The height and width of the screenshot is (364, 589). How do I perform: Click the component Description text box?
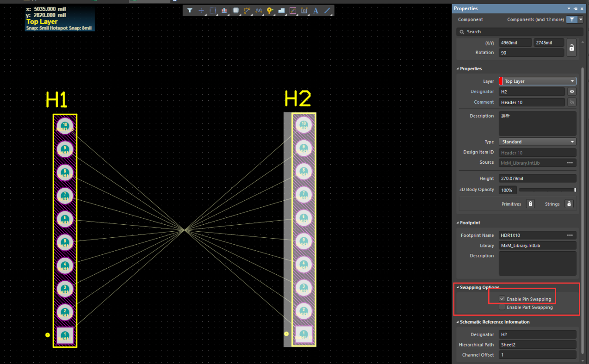click(x=537, y=123)
